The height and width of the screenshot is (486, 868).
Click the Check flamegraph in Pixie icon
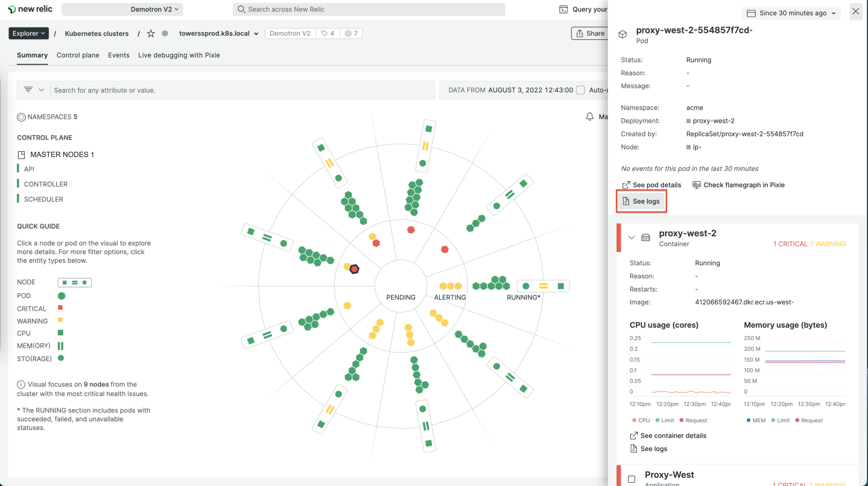(x=697, y=185)
